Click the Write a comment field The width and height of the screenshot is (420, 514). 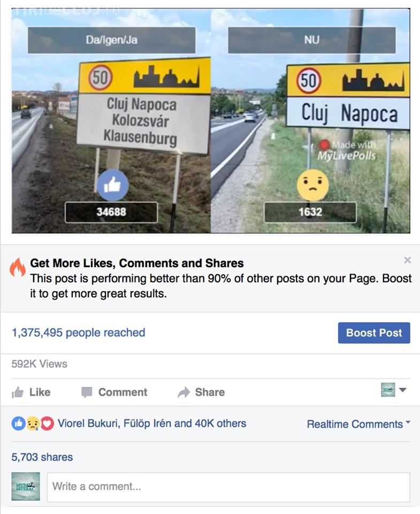coord(228,487)
